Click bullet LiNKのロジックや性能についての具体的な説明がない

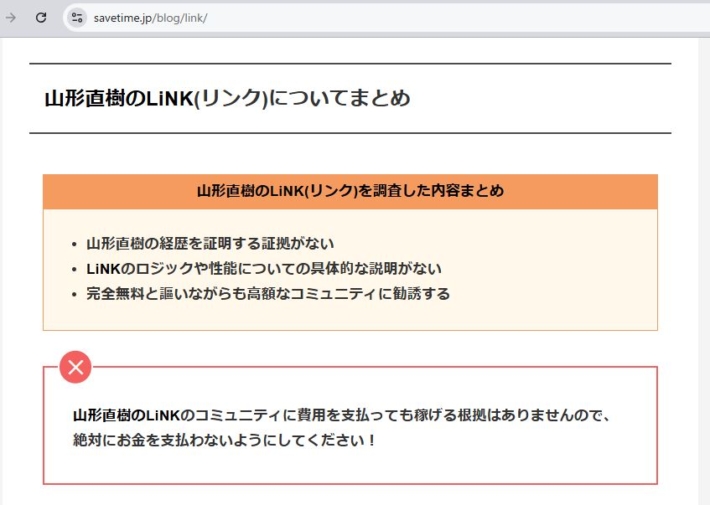264,269
